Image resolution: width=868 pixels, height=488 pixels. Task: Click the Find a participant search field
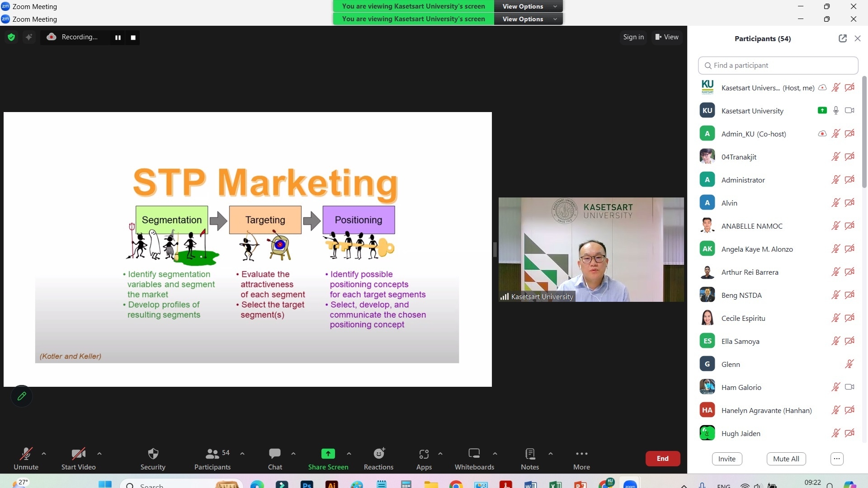point(778,66)
